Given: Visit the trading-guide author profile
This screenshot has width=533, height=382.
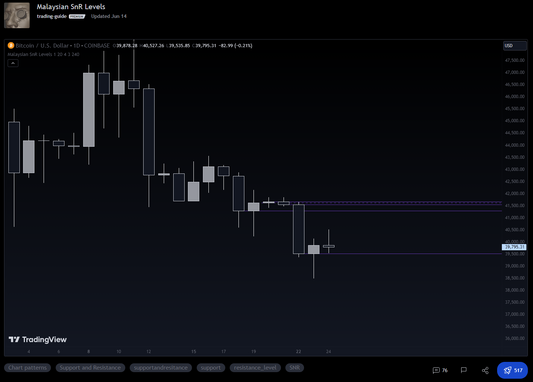Looking at the screenshot, I should tap(52, 16).
